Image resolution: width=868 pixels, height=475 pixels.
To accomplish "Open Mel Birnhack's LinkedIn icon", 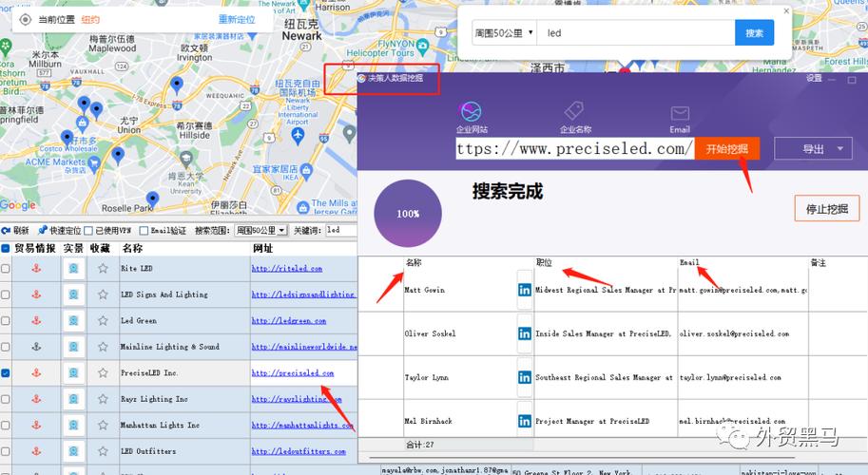I will tap(524, 421).
